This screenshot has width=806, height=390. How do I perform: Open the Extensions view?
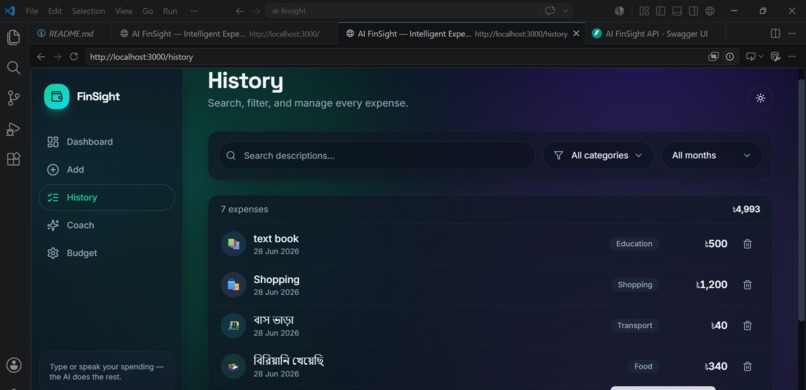(x=13, y=159)
